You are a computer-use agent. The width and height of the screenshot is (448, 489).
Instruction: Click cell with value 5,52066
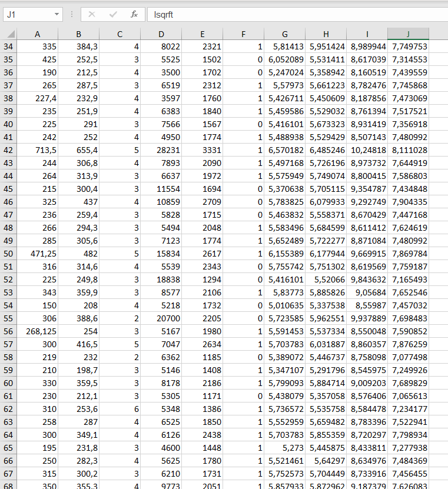tap(326, 280)
